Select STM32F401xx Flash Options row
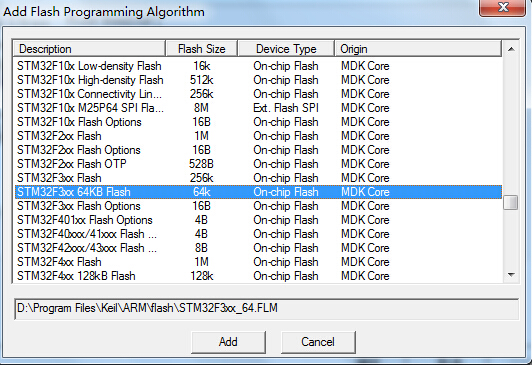This screenshot has height=365, width=532. click(258, 220)
